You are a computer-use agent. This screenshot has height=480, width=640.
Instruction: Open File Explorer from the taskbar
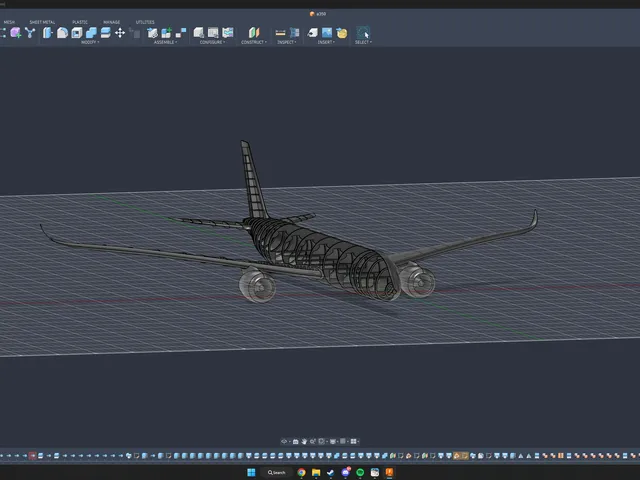coord(316,472)
